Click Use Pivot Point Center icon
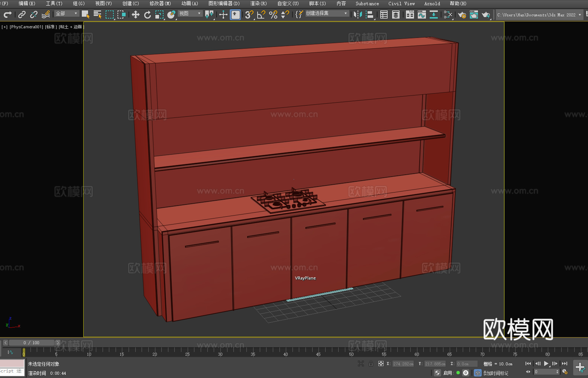 click(209, 14)
